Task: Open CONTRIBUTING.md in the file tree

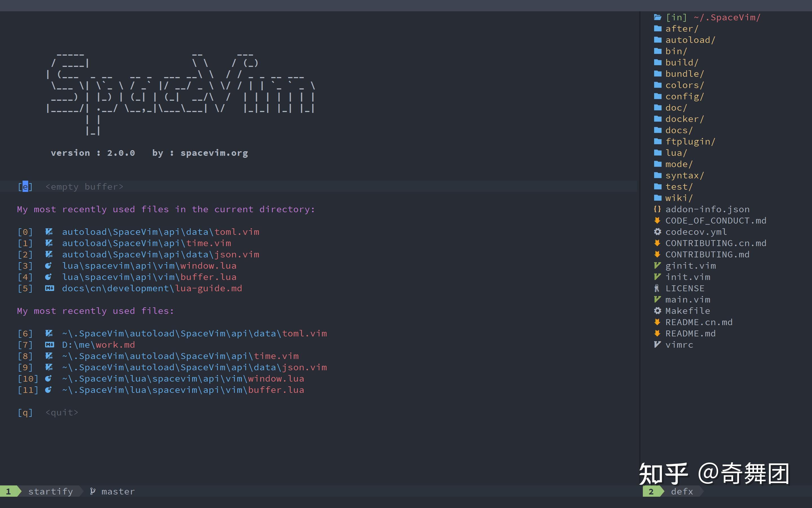Action: click(x=707, y=254)
